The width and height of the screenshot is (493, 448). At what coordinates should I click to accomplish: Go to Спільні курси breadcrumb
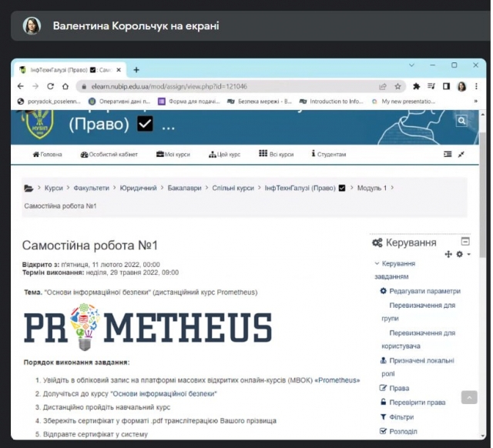pyautogui.click(x=233, y=188)
